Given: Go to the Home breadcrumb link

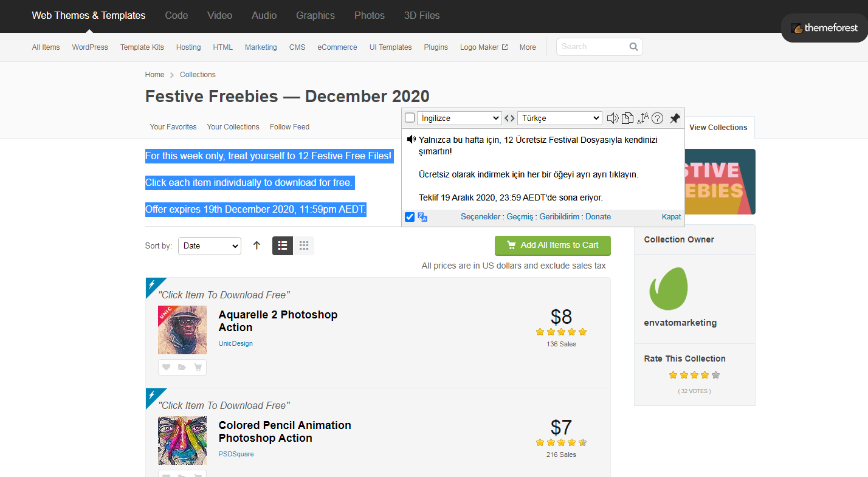Looking at the screenshot, I should tap(154, 75).
